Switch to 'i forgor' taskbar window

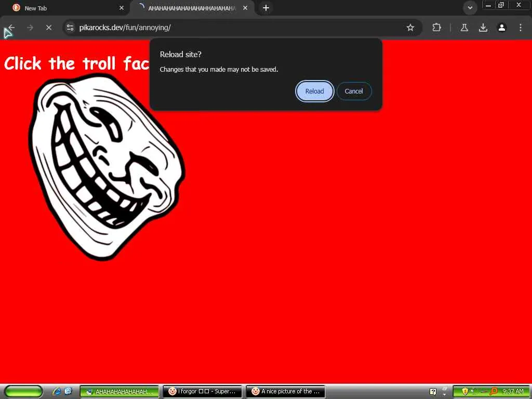pos(202,392)
